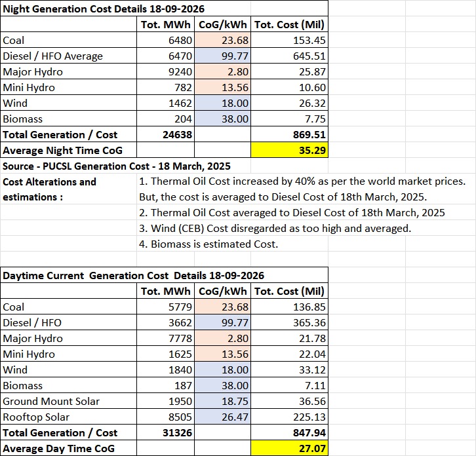Viewport: 476px width, 456px height.
Task: Click daytime Mini Hydro MWh 1625
Action: point(165,354)
